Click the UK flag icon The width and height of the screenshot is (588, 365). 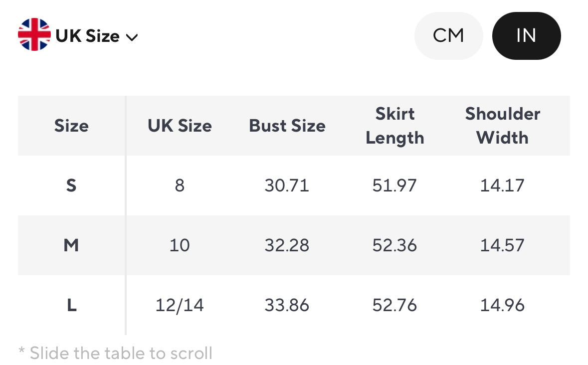[x=34, y=35]
